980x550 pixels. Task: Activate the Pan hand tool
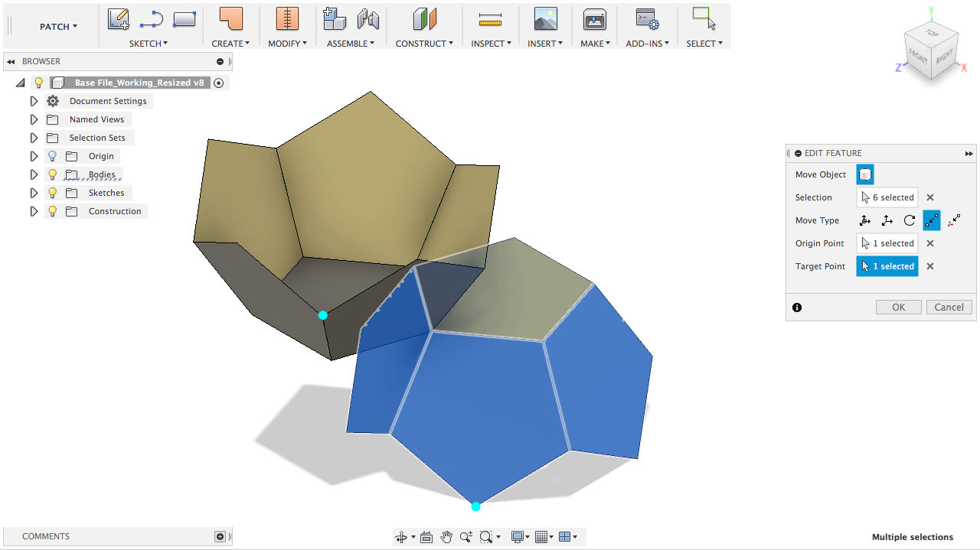click(x=446, y=537)
